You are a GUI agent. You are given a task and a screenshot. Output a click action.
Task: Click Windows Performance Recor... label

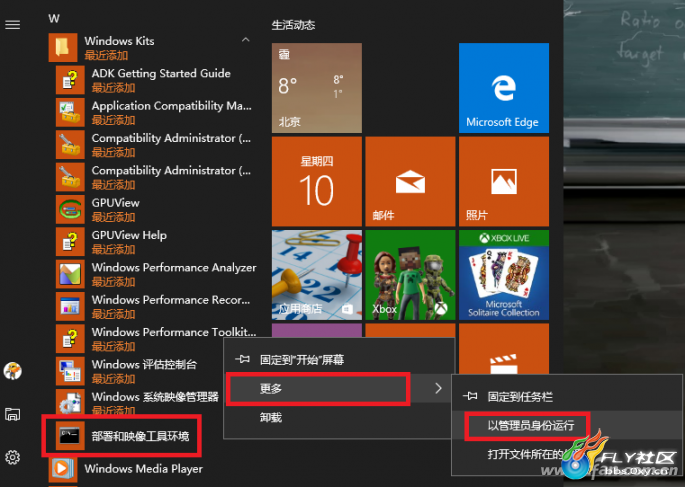(x=171, y=300)
